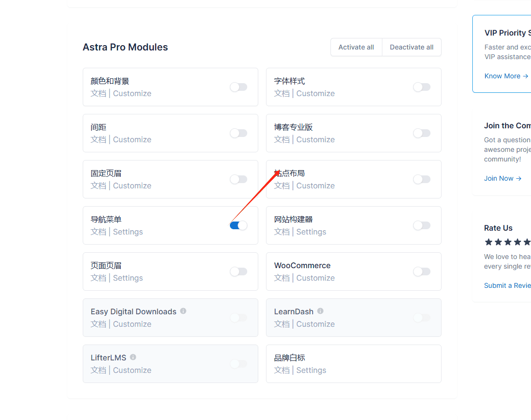
Task: Open Customize for 字体样式
Action: click(x=316, y=93)
